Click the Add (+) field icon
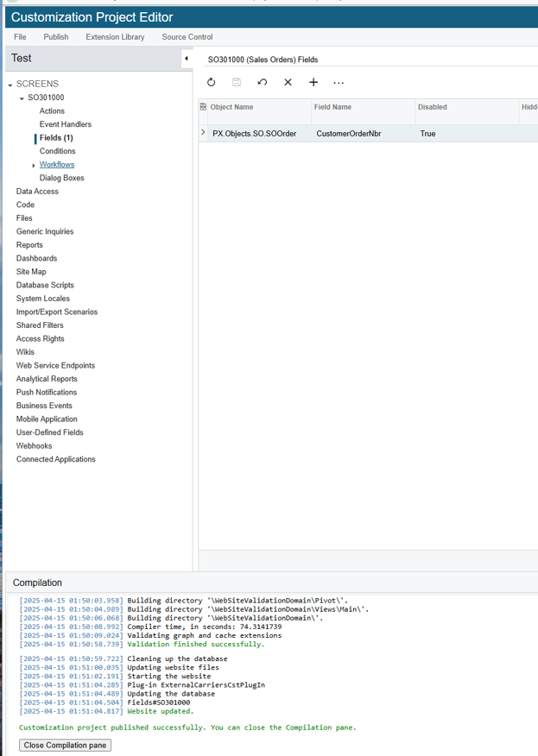Viewport: 538px width, 756px height. [x=313, y=83]
